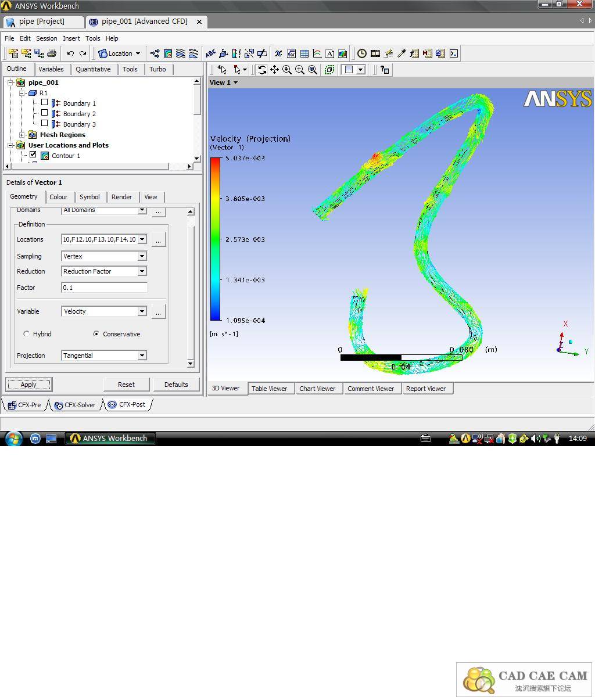Click the details panel scroll-down arrow
This screenshot has height=700, width=595.
tap(191, 364)
